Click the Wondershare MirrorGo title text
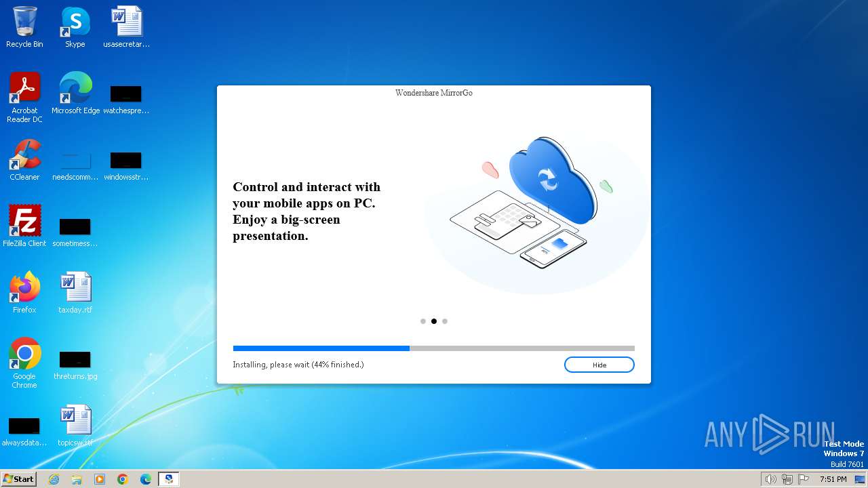This screenshot has height=488, width=868. click(434, 93)
